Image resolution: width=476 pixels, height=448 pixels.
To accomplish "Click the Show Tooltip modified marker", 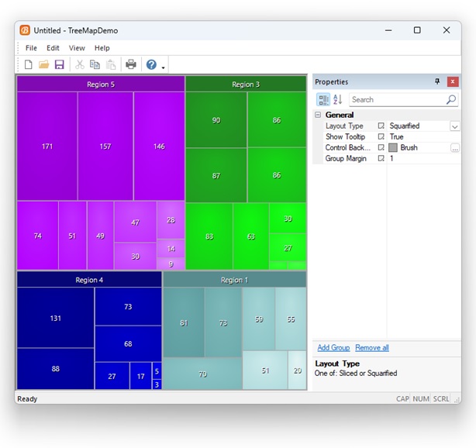I will click(381, 136).
